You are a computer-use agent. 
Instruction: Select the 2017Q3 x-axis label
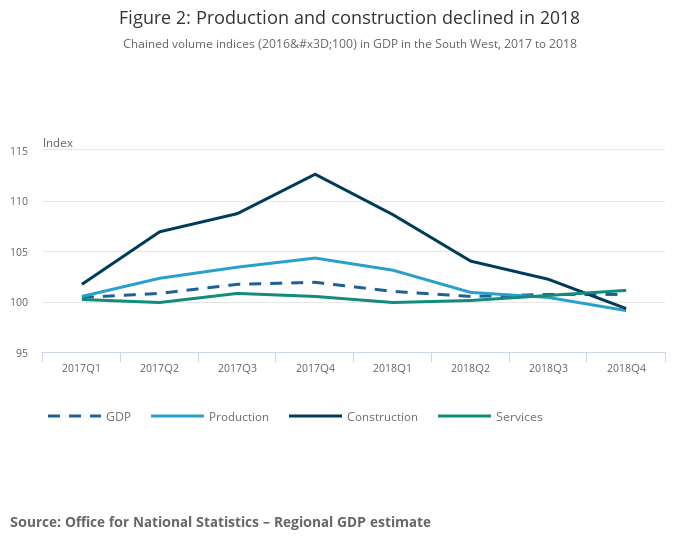237,368
